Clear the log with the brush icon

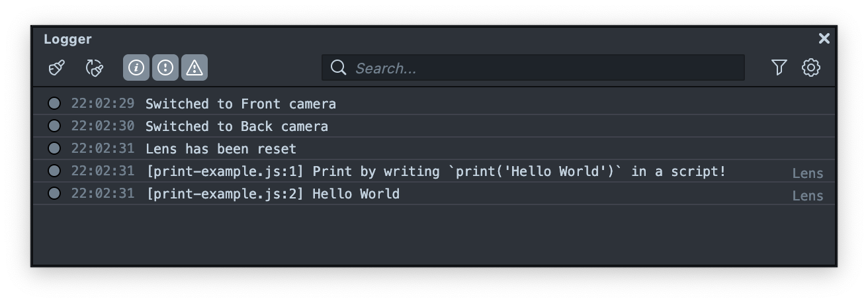coord(57,67)
